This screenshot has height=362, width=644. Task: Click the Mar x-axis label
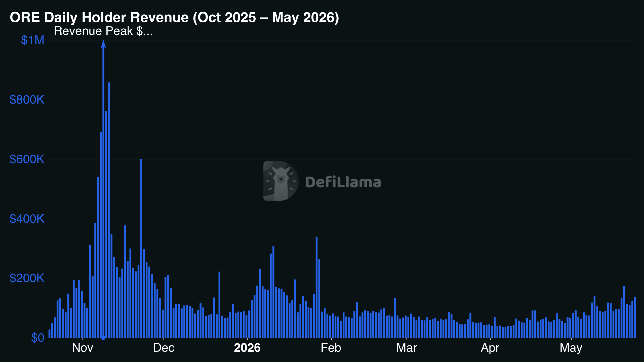point(407,348)
